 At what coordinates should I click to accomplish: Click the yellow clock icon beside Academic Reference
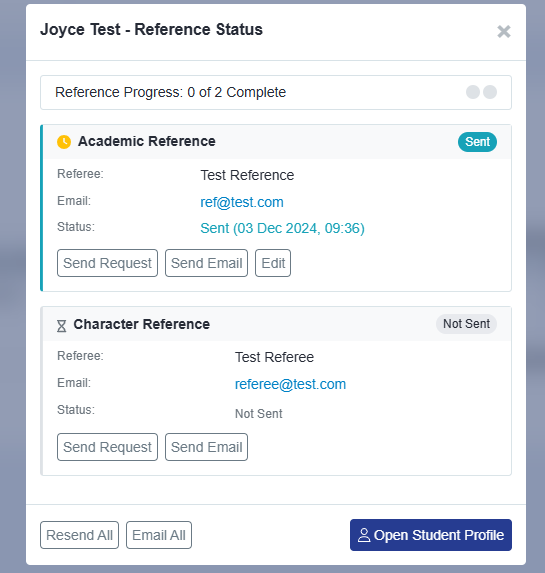(x=64, y=142)
